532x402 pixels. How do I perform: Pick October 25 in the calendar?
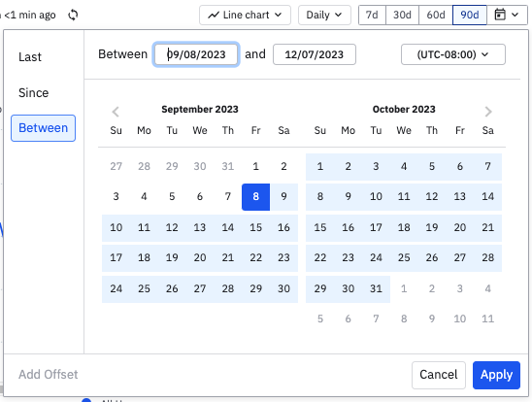pos(404,258)
